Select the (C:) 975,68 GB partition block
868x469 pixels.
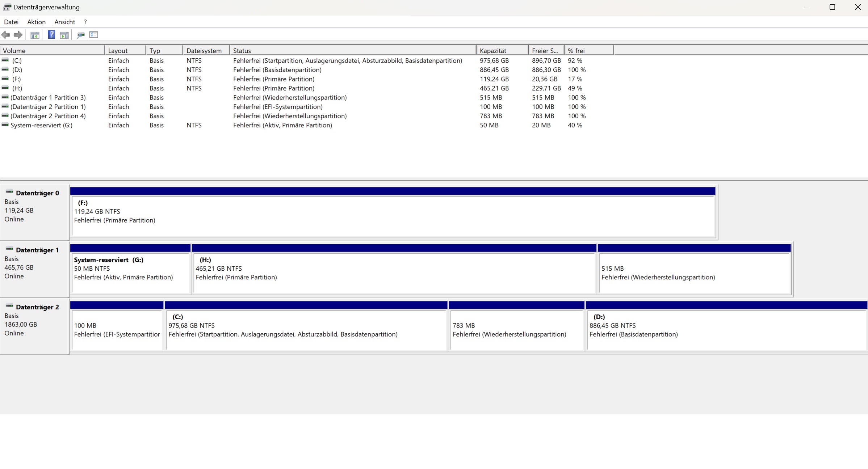click(x=306, y=329)
